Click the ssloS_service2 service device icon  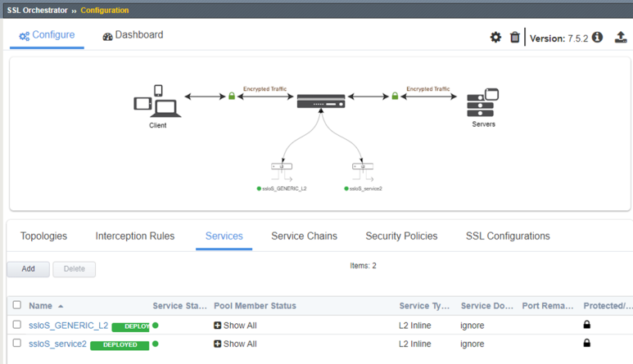(x=363, y=171)
